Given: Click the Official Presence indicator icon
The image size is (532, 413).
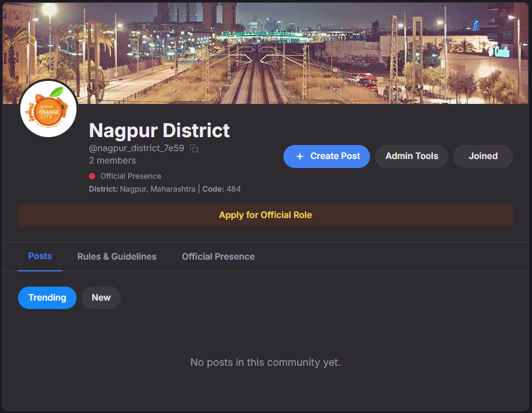Looking at the screenshot, I should tap(91, 176).
